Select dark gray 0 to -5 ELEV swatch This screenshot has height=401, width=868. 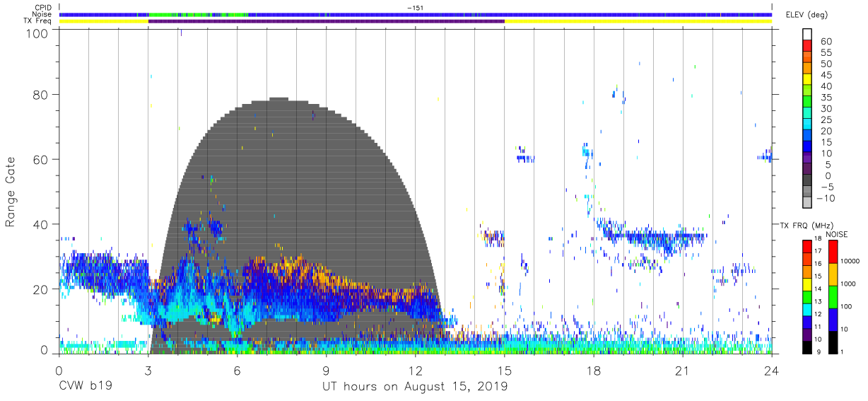tap(808, 181)
